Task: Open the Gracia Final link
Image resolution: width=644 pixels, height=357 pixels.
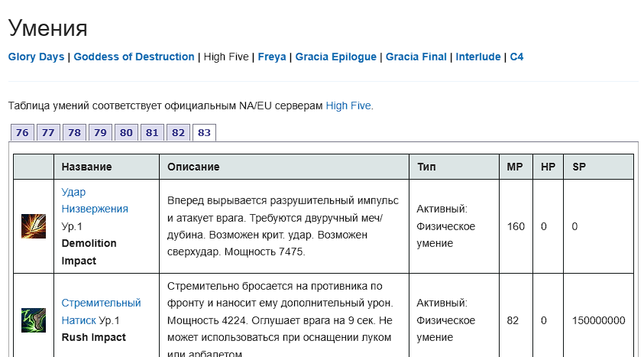Action: [x=416, y=57]
